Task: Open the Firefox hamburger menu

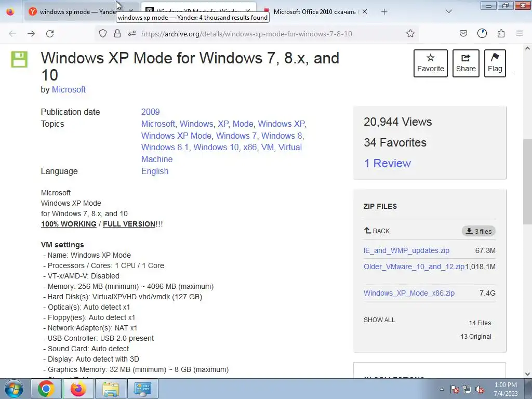Action: point(520,33)
